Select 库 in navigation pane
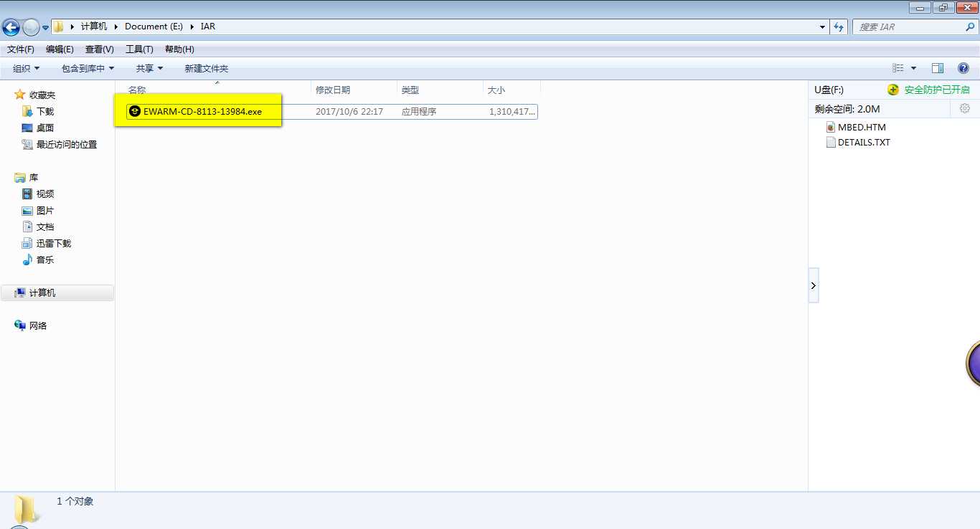980x529 pixels. [x=34, y=177]
